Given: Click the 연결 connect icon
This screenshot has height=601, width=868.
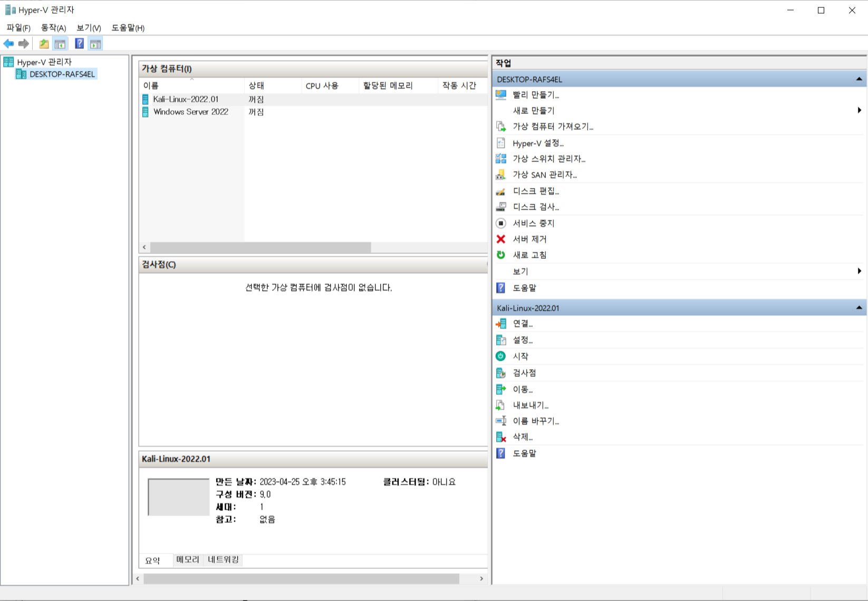Looking at the screenshot, I should tap(501, 324).
